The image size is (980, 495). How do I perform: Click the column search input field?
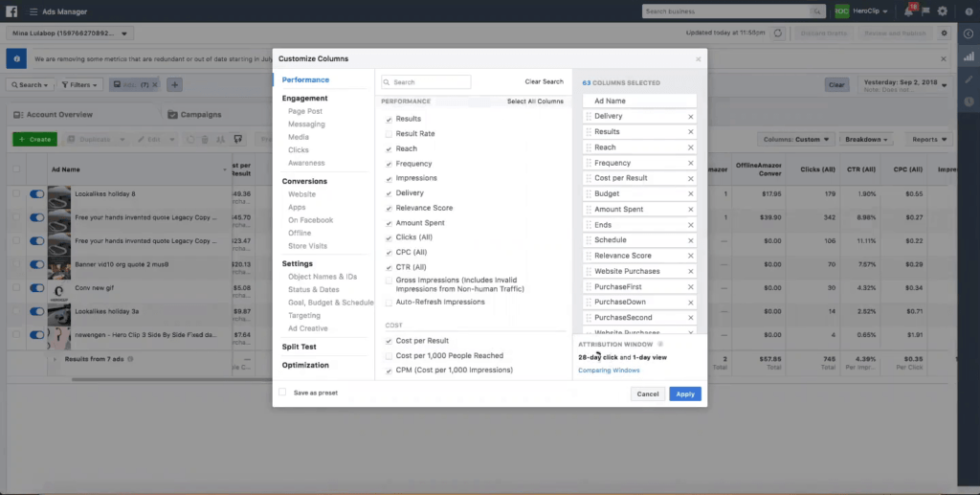[426, 82]
